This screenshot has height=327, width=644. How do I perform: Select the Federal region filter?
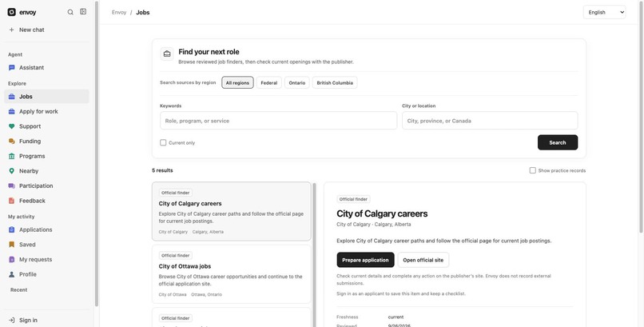click(269, 82)
